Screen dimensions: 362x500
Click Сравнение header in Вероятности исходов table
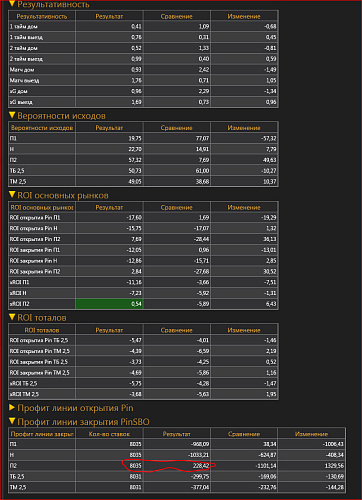coord(177,128)
